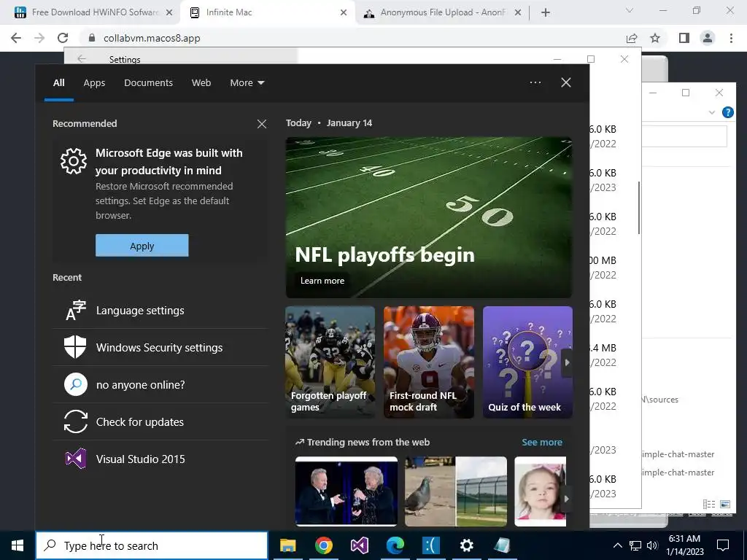Click the Windows Security shield icon
Screen dimensions: 747x560
(x=75, y=347)
